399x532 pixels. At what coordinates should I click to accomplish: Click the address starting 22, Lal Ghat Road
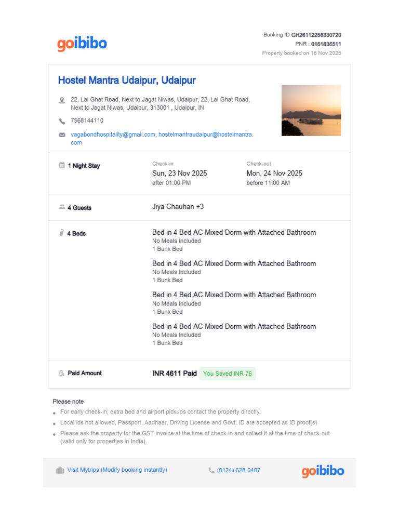pyautogui.click(x=160, y=103)
